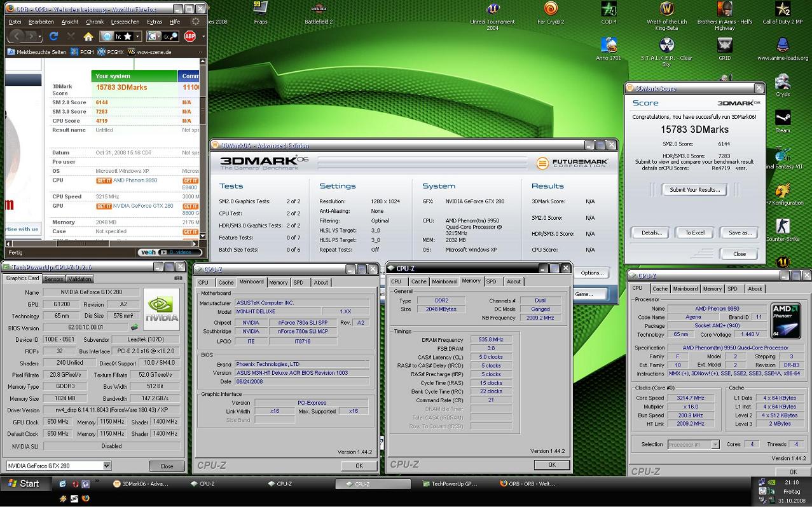
Task: Launch the GRID desktop shortcut
Action: click(x=724, y=49)
